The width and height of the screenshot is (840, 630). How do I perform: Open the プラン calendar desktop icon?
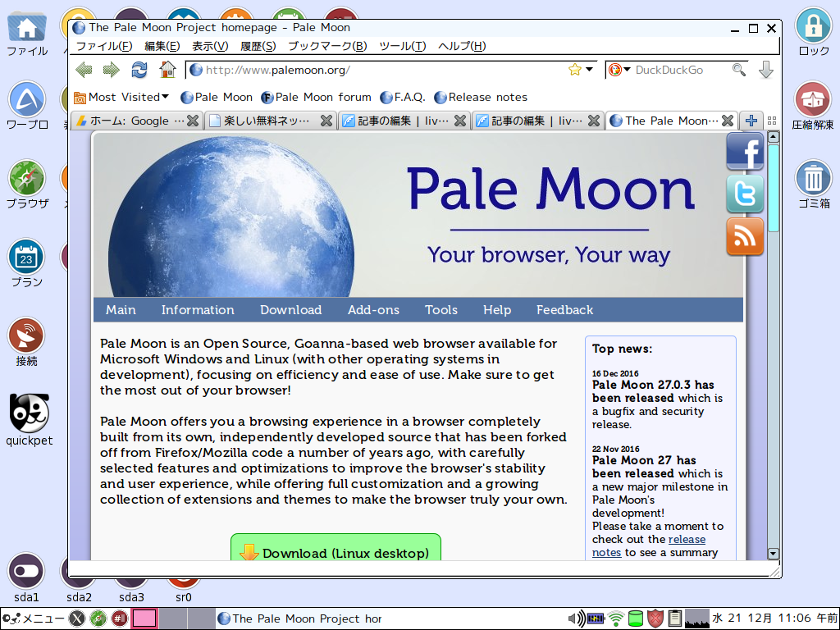click(27, 263)
